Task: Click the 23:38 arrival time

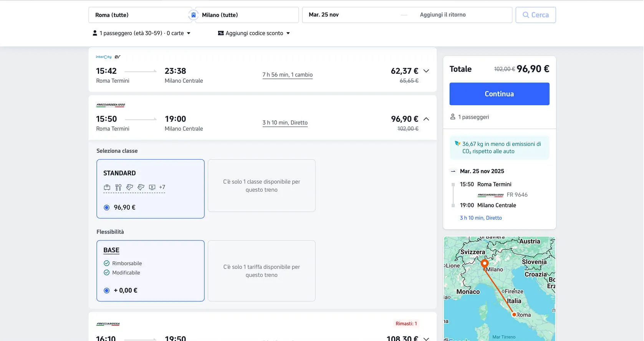Action: (x=175, y=71)
